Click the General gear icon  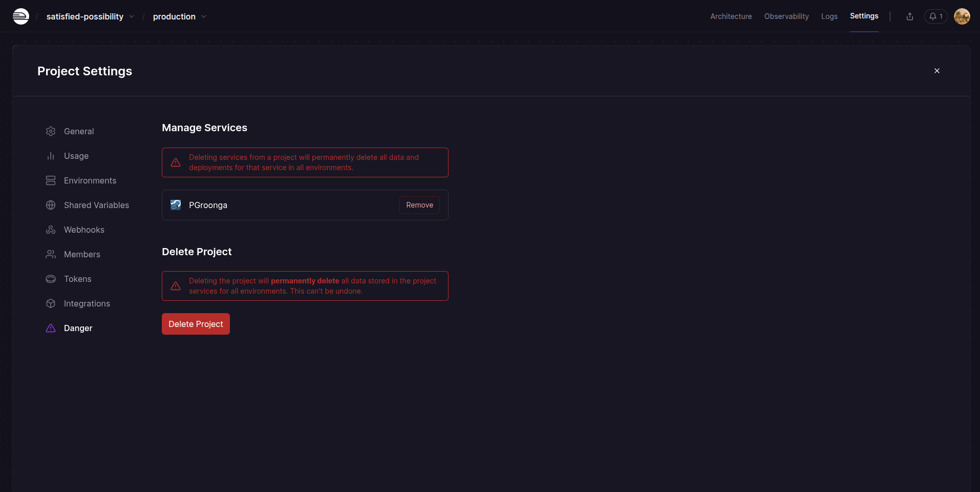coord(51,131)
